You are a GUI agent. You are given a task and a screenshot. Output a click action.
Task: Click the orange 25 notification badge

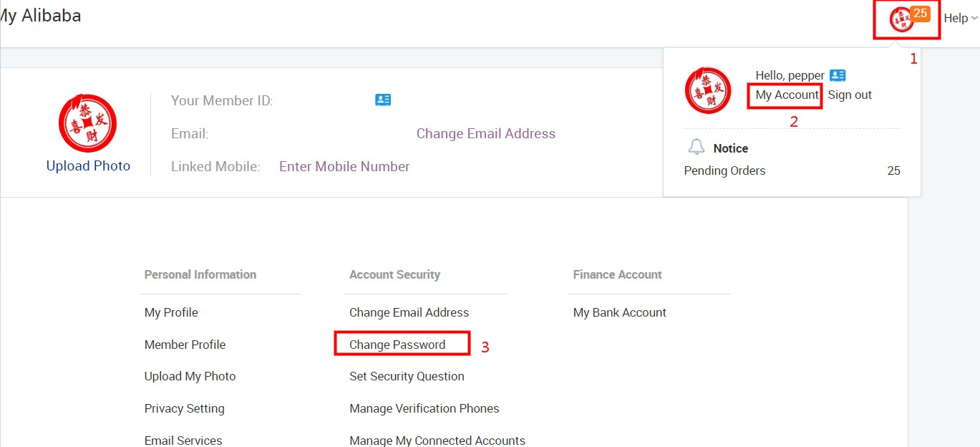921,14
